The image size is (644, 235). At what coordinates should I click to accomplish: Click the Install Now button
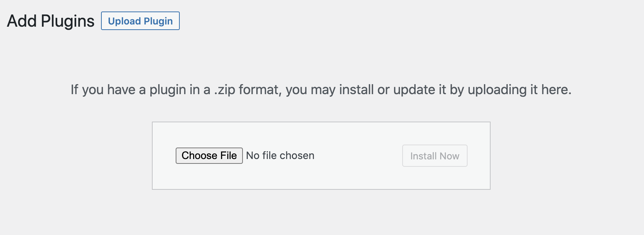[435, 156]
